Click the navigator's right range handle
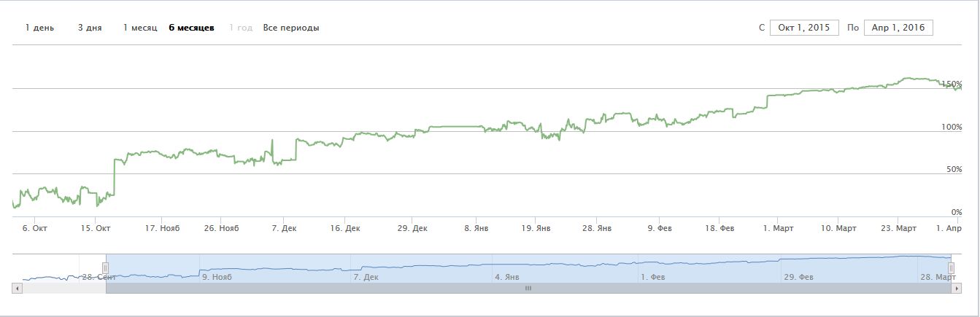 (951, 268)
